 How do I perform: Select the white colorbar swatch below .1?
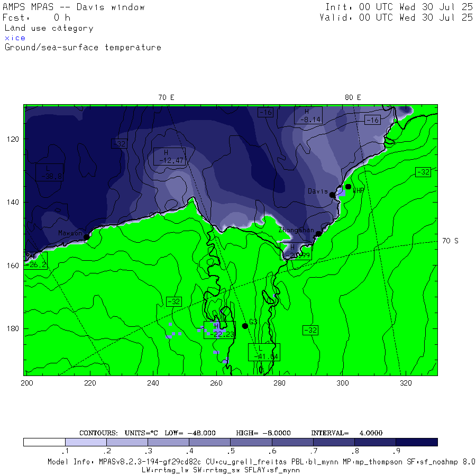(x=44, y=442)
